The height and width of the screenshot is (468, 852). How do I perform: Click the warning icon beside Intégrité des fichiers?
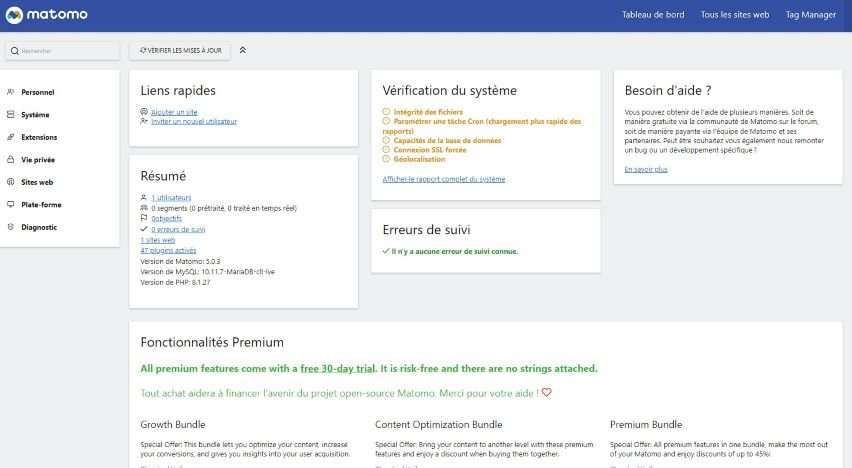pos(386,111)
